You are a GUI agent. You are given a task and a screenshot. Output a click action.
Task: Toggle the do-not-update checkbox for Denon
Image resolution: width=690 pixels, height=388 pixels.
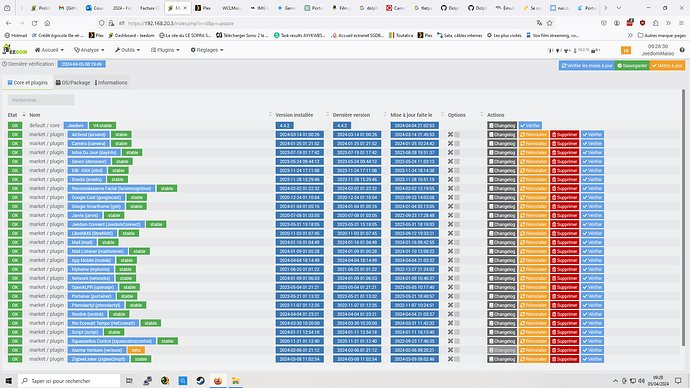coord(457,161)
